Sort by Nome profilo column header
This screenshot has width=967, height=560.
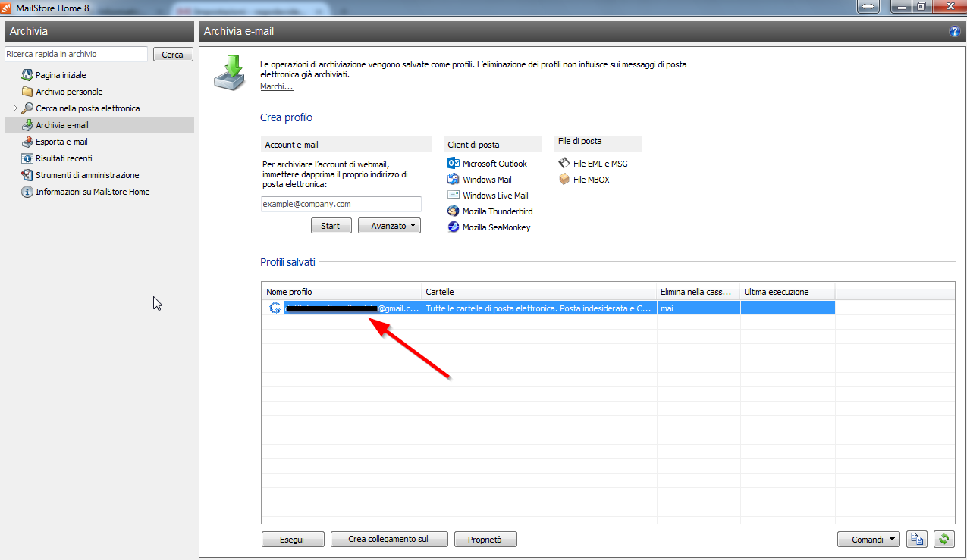tap(341, 292)
